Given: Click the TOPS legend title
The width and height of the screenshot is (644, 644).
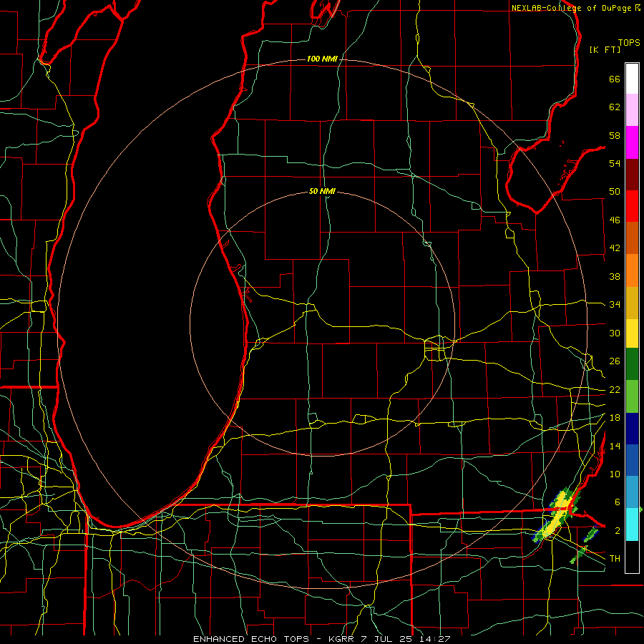Looking at the screenshot, I should pyautogui.click(x=629, y=43).
